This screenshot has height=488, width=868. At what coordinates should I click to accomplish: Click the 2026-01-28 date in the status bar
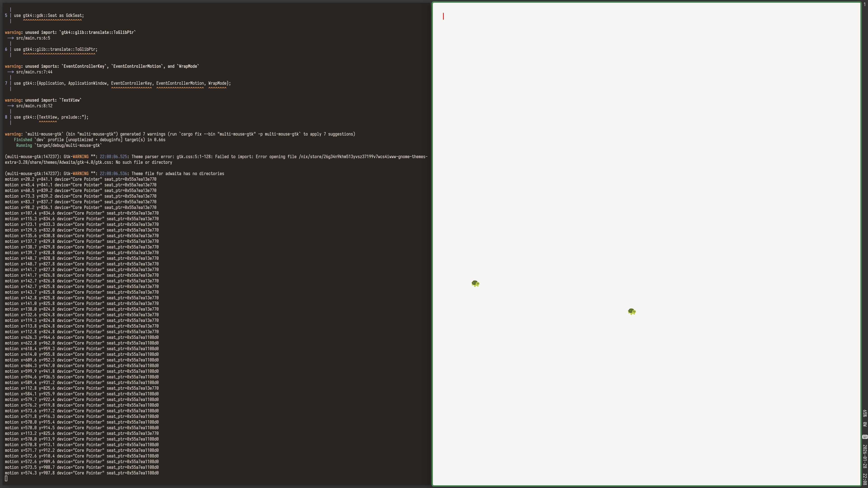[x=865, y=456]
